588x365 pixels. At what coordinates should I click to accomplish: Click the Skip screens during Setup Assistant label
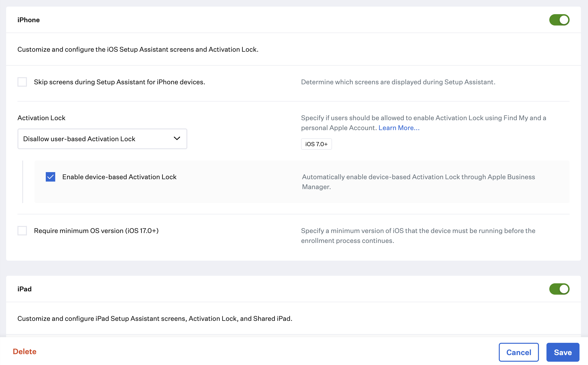pos(119,82)
